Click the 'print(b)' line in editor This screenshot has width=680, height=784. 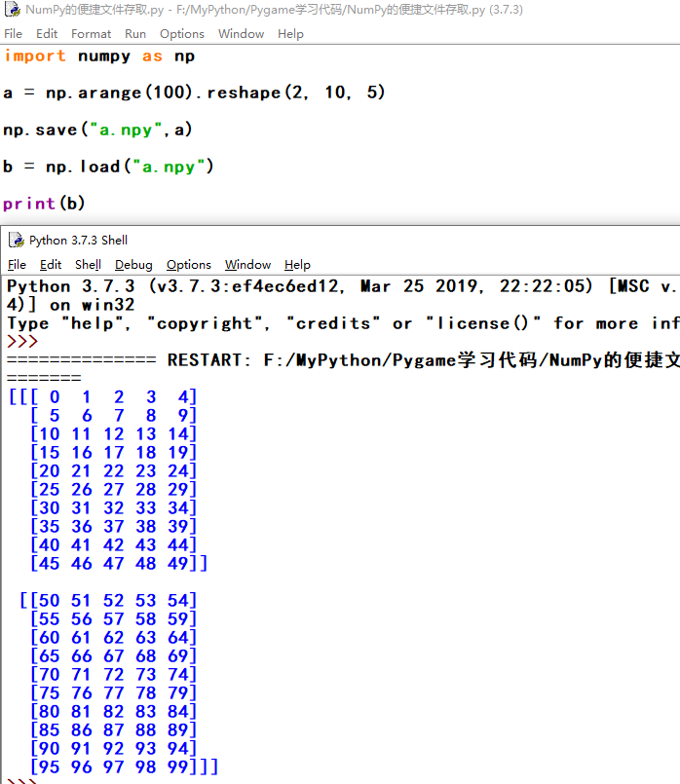click(44, 203)
